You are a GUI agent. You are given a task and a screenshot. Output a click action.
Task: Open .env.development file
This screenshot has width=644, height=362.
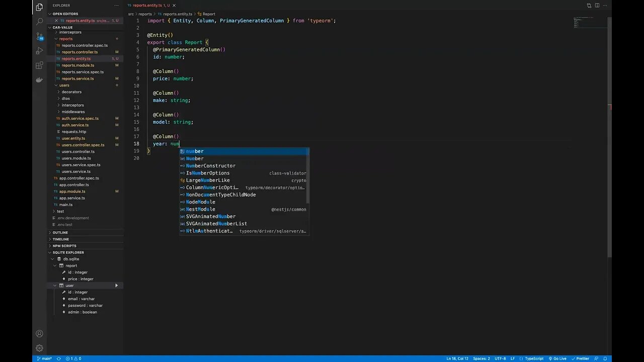point(72,218)
